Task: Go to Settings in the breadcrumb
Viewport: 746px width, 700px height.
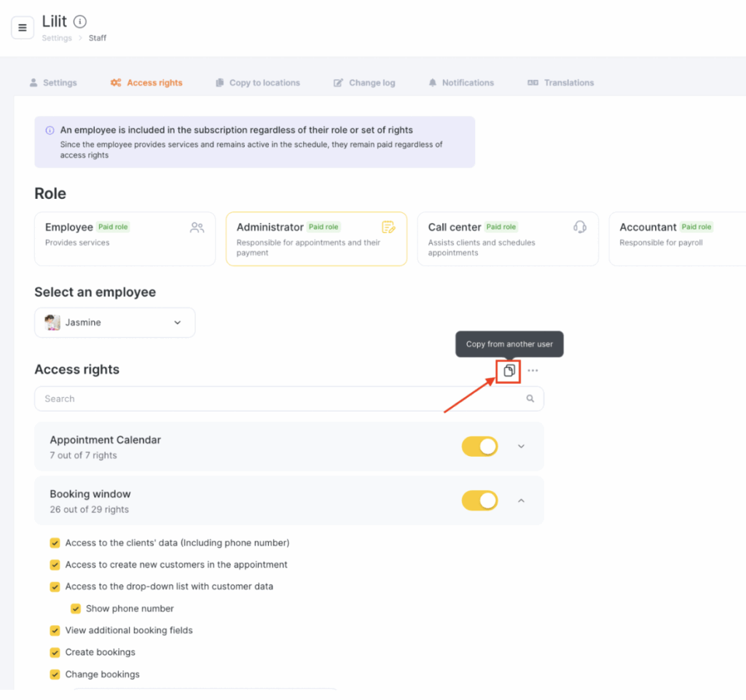Action: [57, 38]
